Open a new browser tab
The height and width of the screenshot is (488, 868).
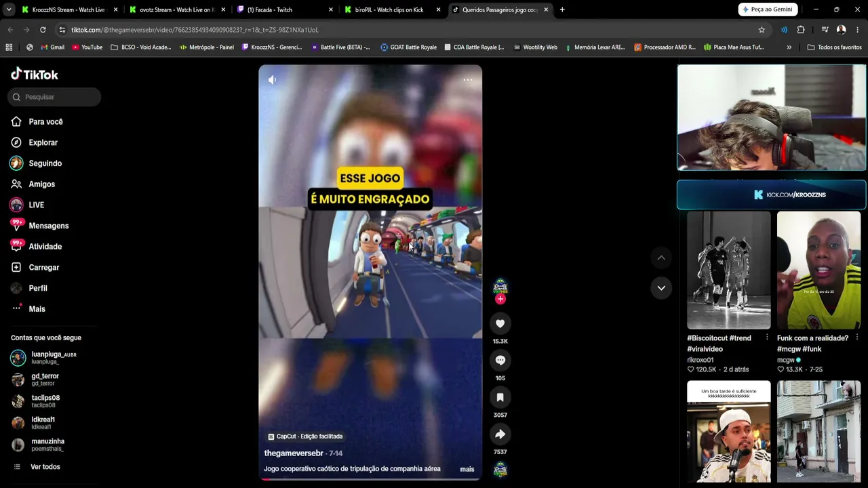[562, 9]
